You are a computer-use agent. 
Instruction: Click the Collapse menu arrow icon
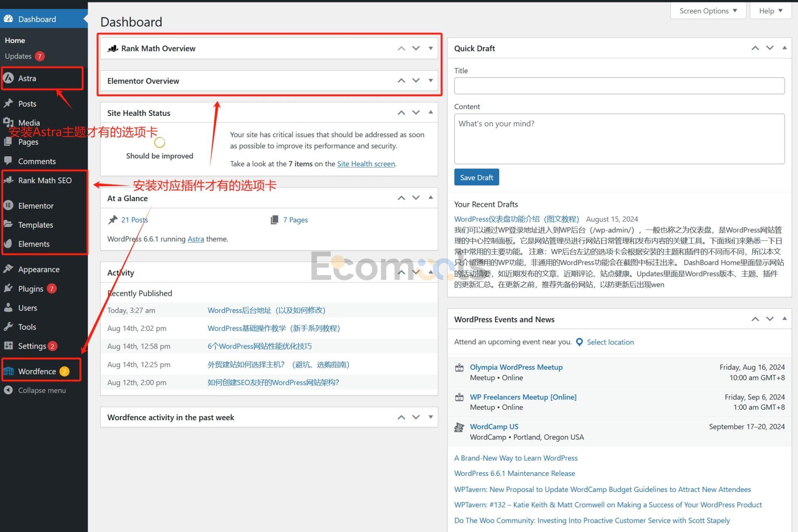[8, 390]
